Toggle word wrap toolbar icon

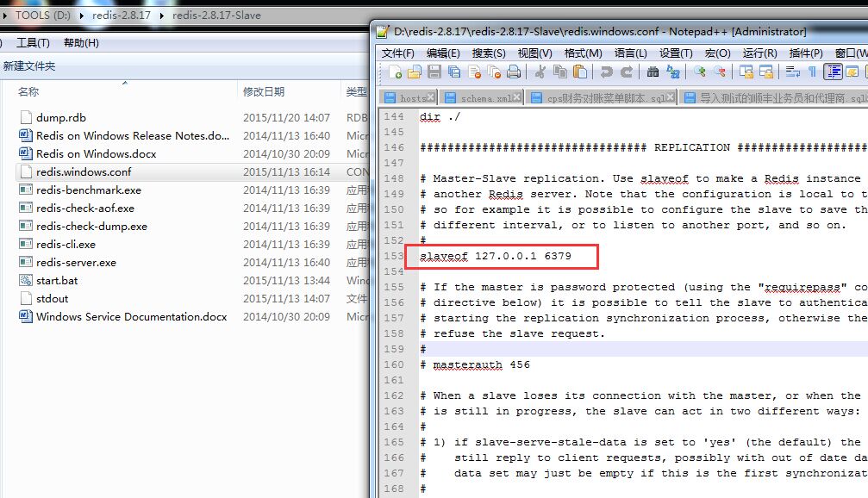pos(793,72)
